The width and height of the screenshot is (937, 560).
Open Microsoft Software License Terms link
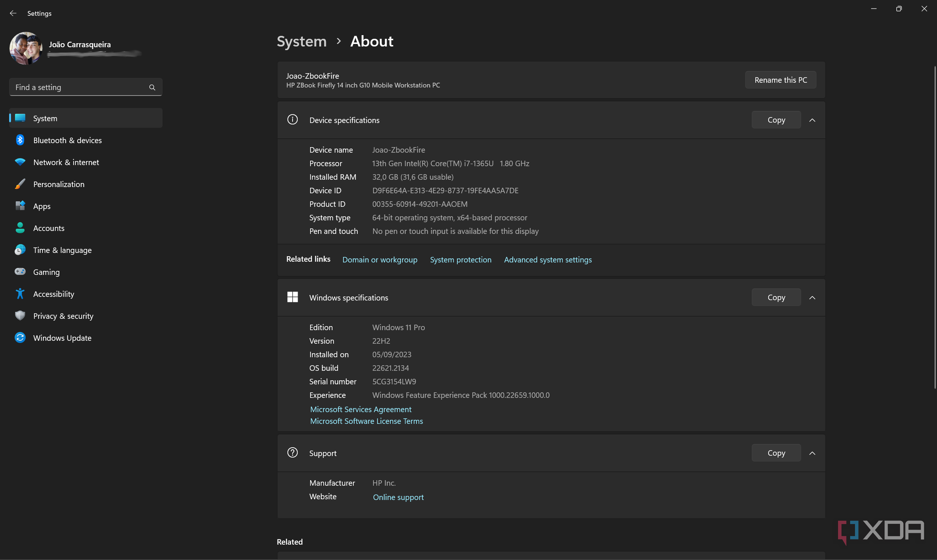tap(366, 421)
